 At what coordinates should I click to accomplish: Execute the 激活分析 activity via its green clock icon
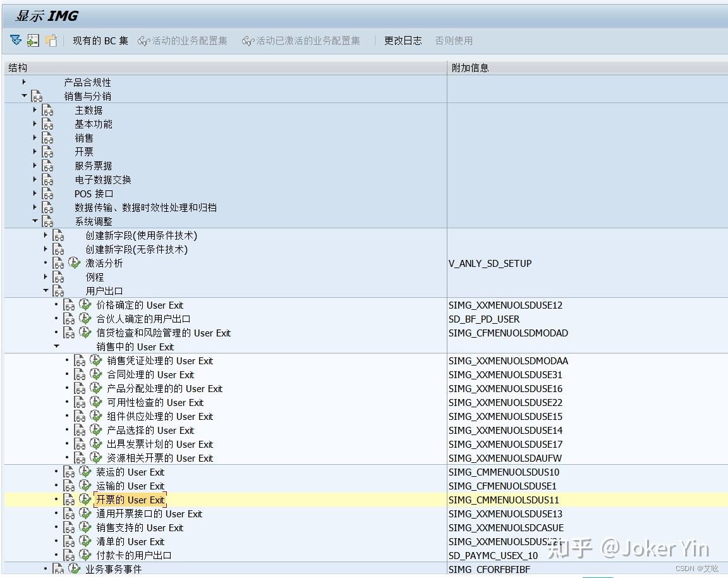coord(74,263)
